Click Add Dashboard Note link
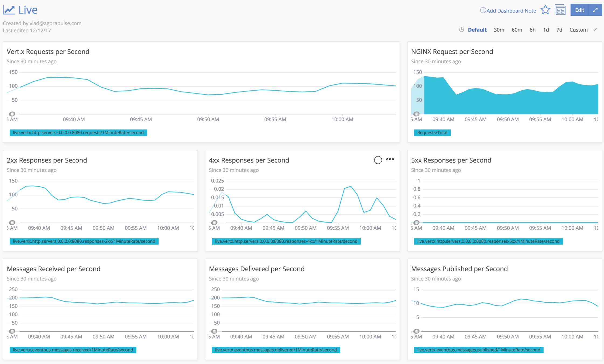 [511, 11]
